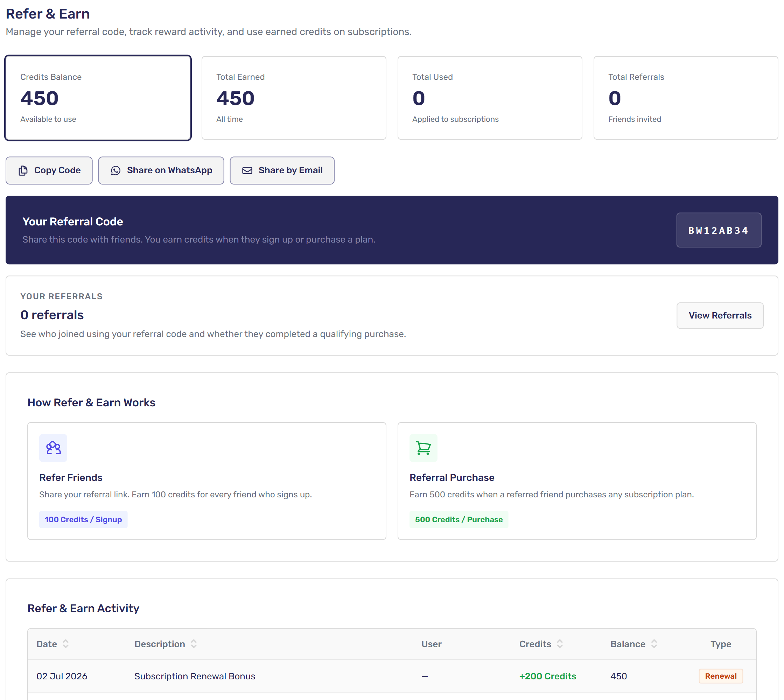Click the Friends invited caption
The width and height of the screenshot is (784, 700).
634,119
